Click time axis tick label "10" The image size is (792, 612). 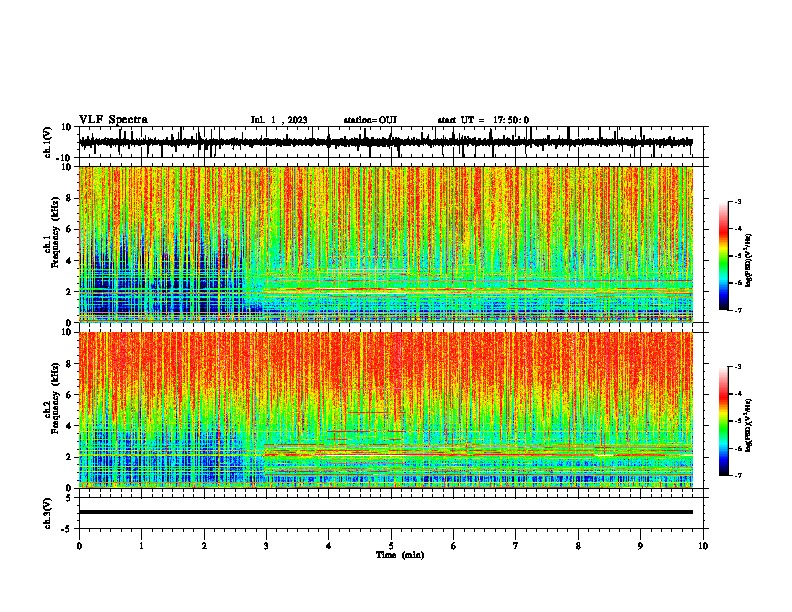coord(703,546)
